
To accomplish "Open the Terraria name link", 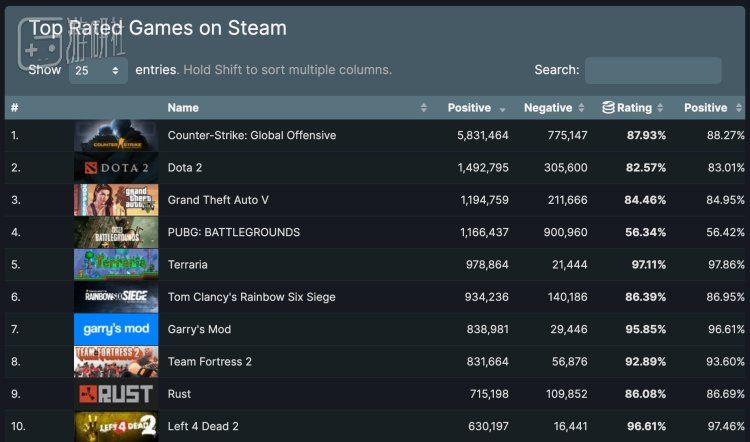I will tap(188, 265).
